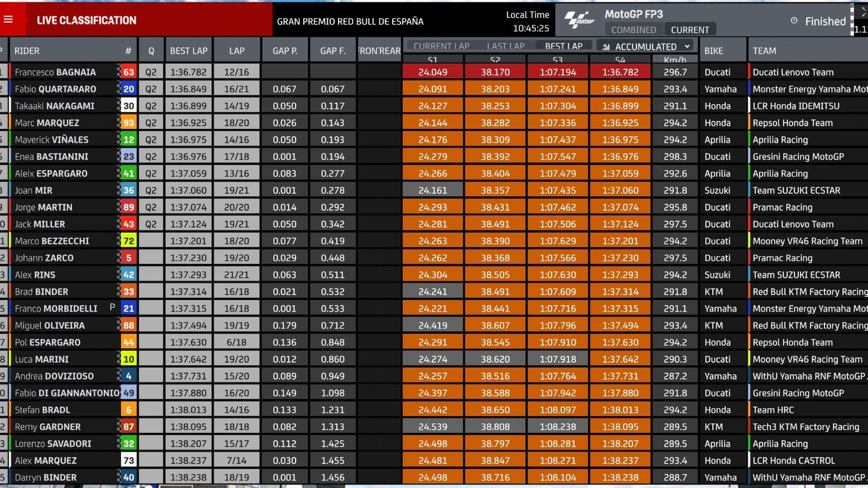
Task: Click the checkered flag beside Bagnaia's number
Action: pos(119,72)
